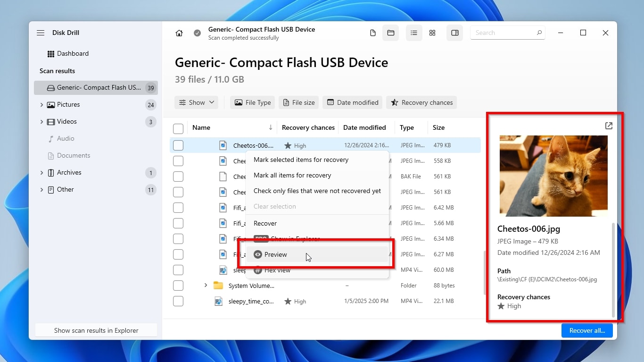
Task: Click Show scan results in Explorer
Action: 96,330
